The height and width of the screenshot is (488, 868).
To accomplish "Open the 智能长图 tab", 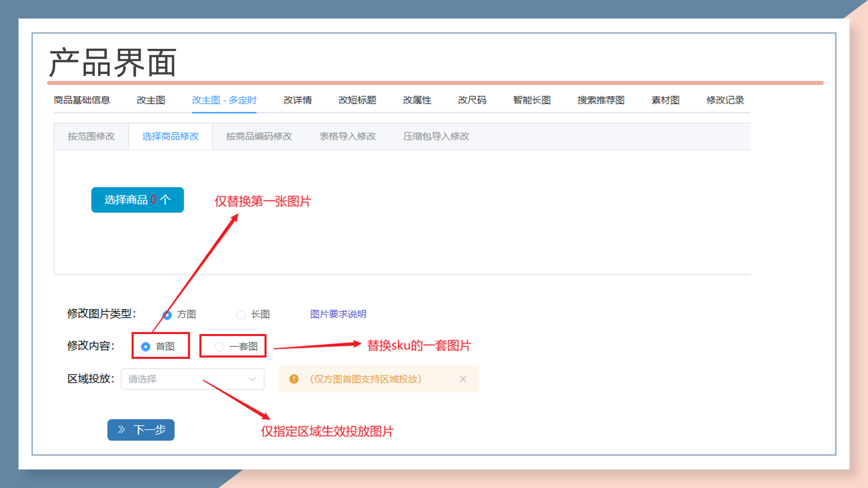I will click(532, 100).
